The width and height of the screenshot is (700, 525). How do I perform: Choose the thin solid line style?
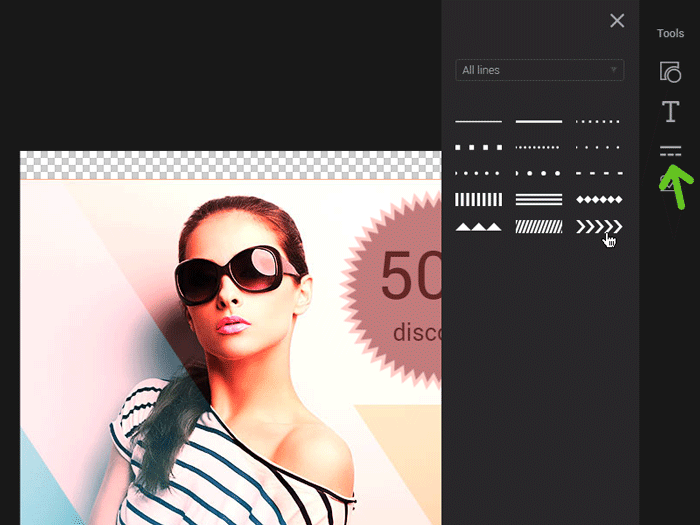(x=478, y=121)
